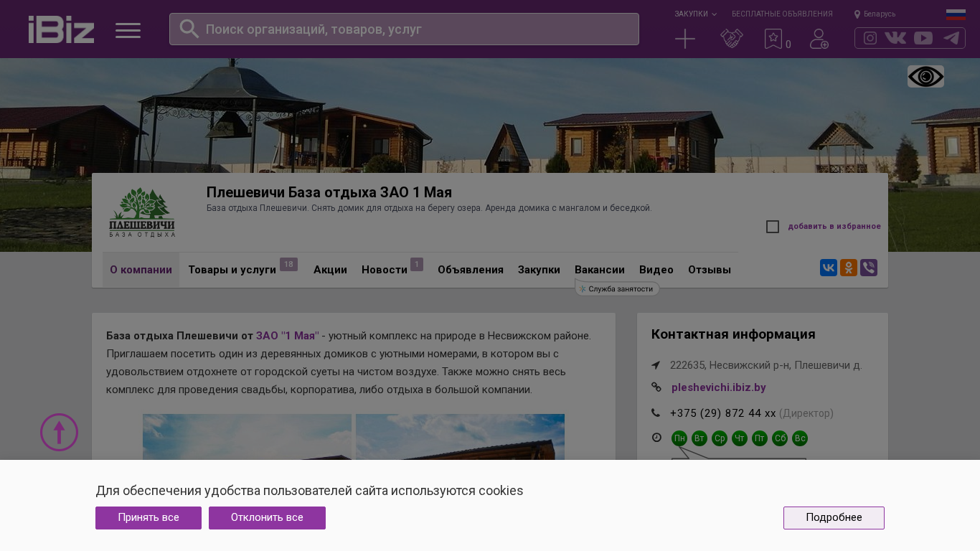Open the left cottage photo thumbnail
This screenshot has width=980, height=551.
(x=247, y=436)
